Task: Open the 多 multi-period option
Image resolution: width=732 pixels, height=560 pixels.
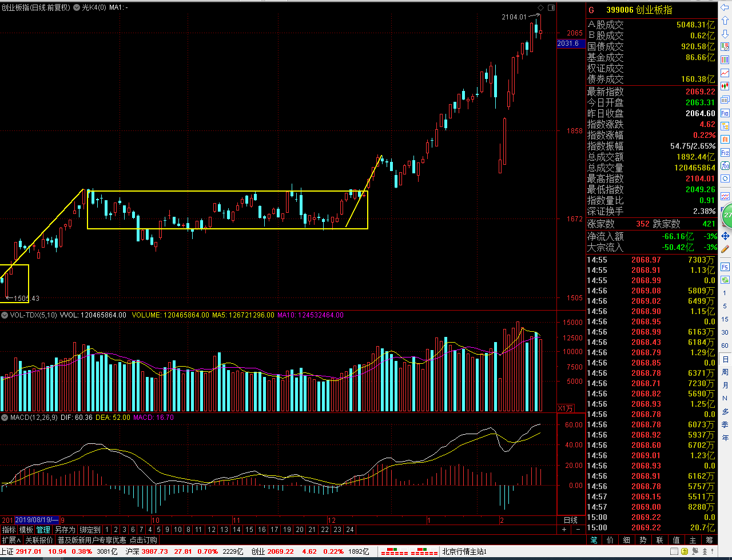Action: pyautogui.click(x=725, y=412)
